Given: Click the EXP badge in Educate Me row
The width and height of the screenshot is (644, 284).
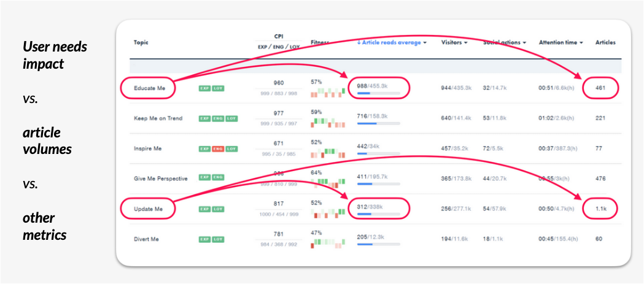Looking at the screenshot, I should click(204, 88).
